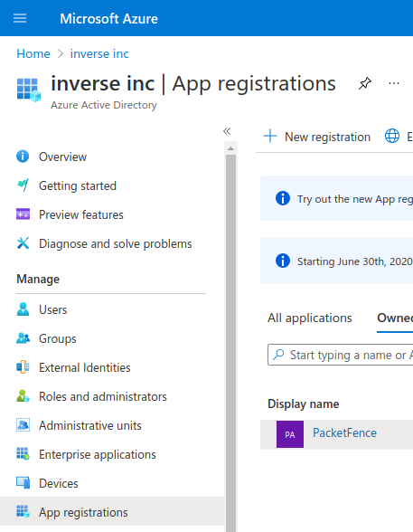Open Getting started
This screenshot has height=532, width=413.
[x=78, y=186]
